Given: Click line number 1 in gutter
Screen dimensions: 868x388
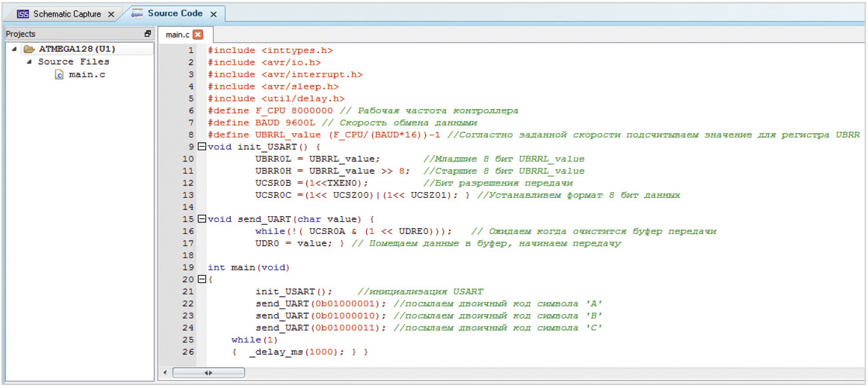Looking at the screenshot, I should coord(191,51).
